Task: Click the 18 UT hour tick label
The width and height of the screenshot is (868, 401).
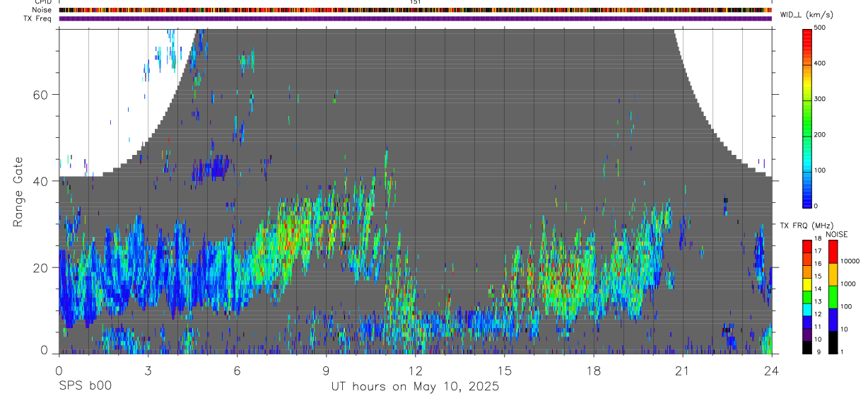Action: pos(594,370)
